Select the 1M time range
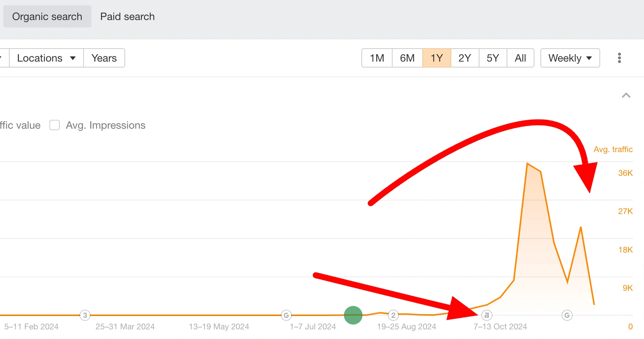This screenshot has width=644, height=339. 377,58
